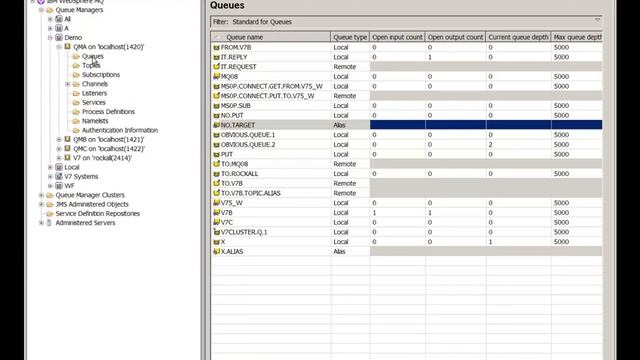Open the filter dropdown arrow
640x360 pixels.
tap(597, 20)
